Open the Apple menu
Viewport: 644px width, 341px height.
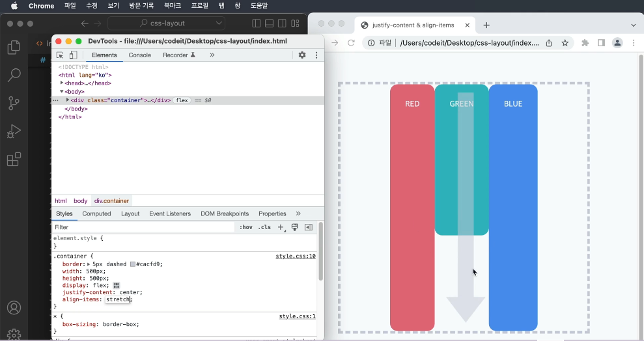point(14,6)
